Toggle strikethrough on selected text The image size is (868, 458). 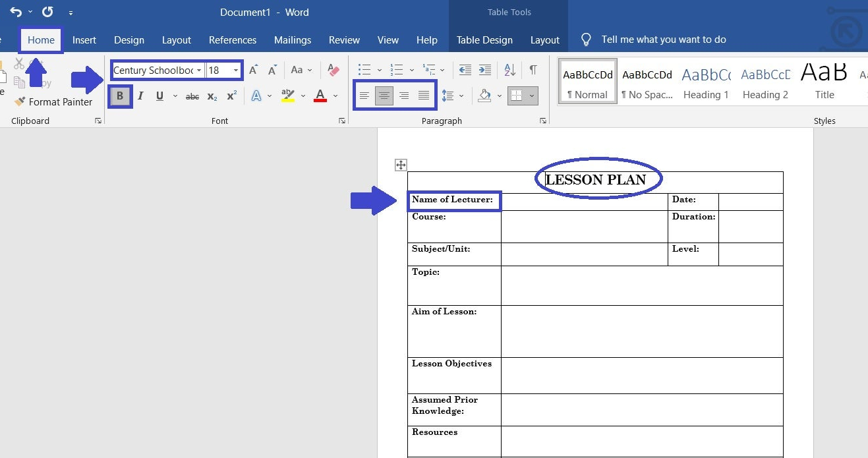coord(192,96)
